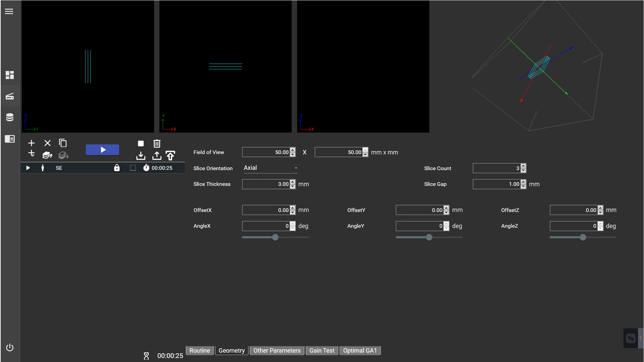Click the duplicate sequence copy icon
The height and width of the screenshot is (362, 644).
coord(63,143)
